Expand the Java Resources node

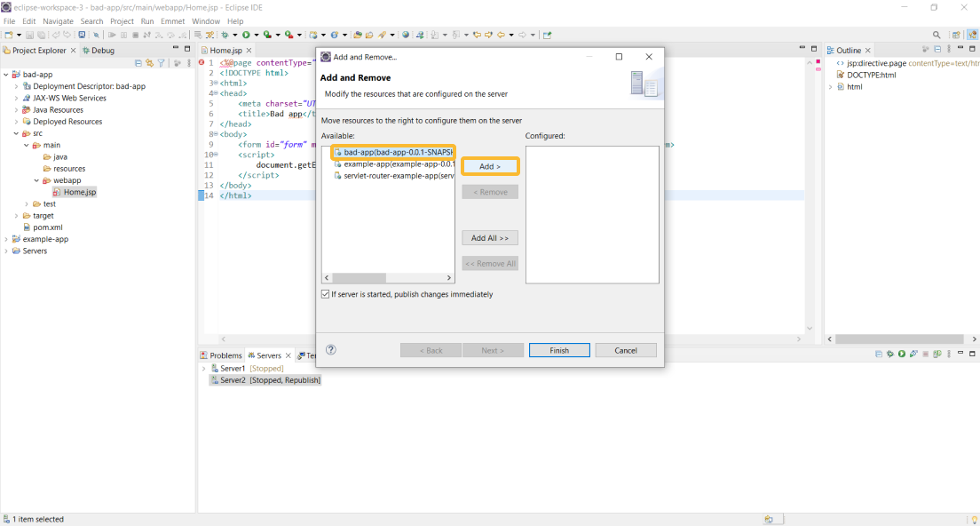(16, 110)
